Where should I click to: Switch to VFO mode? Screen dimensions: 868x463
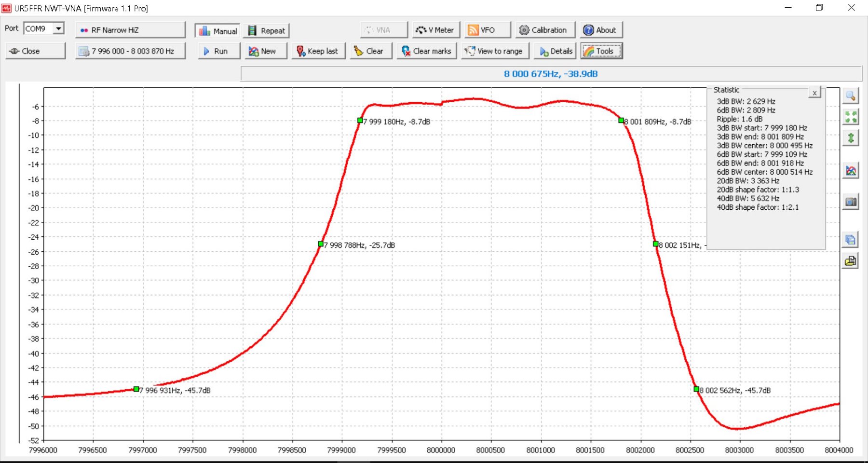tap(488, 30)
